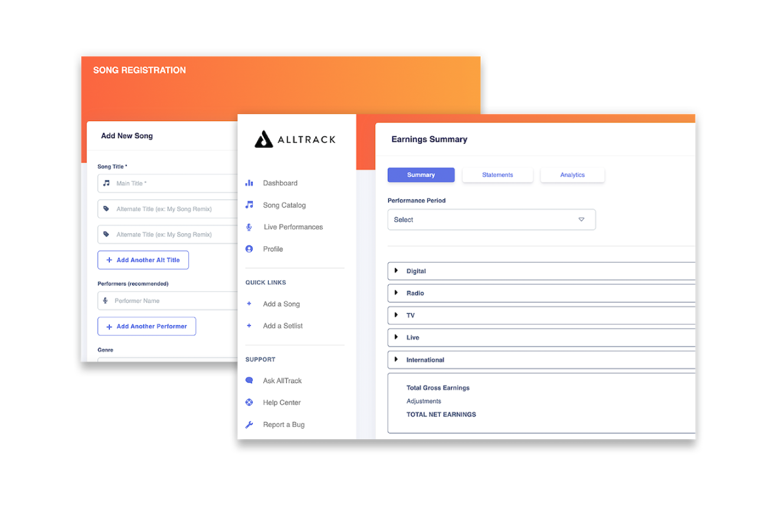
Task: Click Add Another Performer button
Action: [x=146, y=326]
